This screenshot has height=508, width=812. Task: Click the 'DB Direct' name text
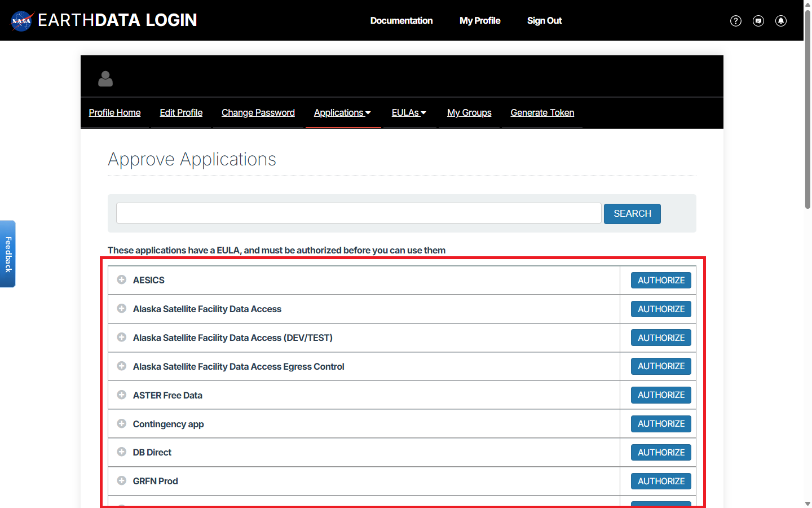pyautogui.click(x=152, y=453)
